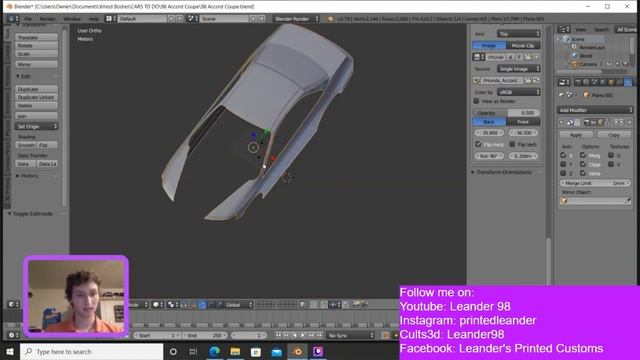Image resolution: width=640 pixels, height=360 pixels.
Task: Click the Scene name field in header
Action: click(224, 19)
